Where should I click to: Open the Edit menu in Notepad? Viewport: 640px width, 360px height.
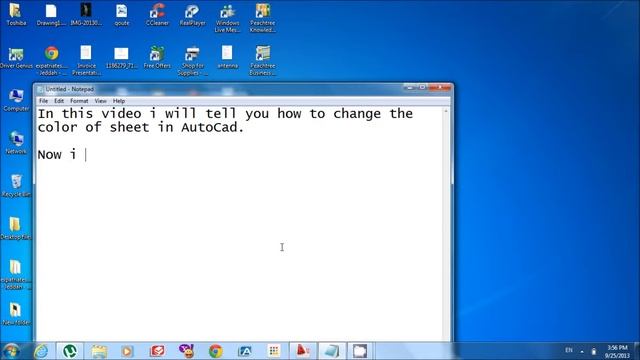click(59, 101)
